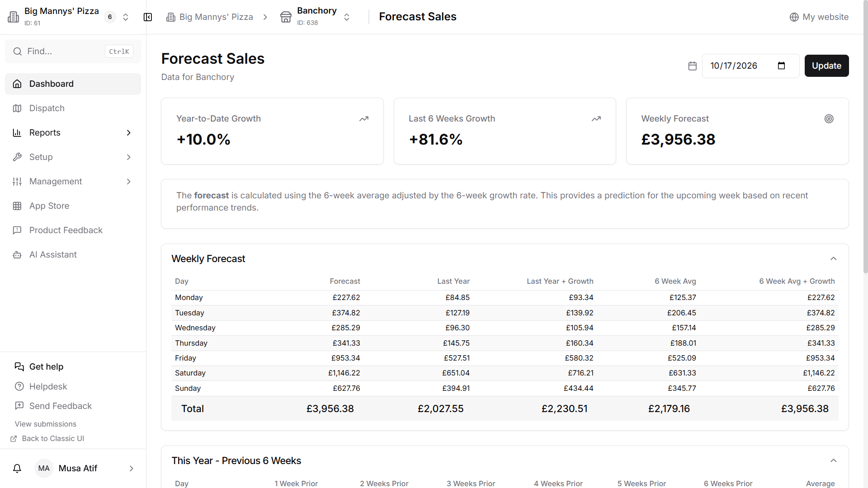Open the Helpdesk item

tap(48, 387)
